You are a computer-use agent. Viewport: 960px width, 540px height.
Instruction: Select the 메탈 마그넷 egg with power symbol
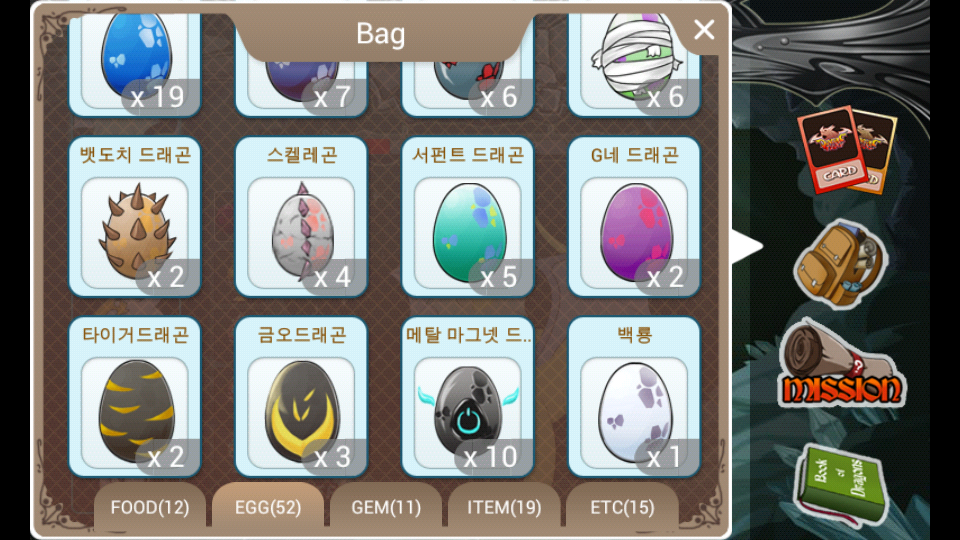coord(468,397)
